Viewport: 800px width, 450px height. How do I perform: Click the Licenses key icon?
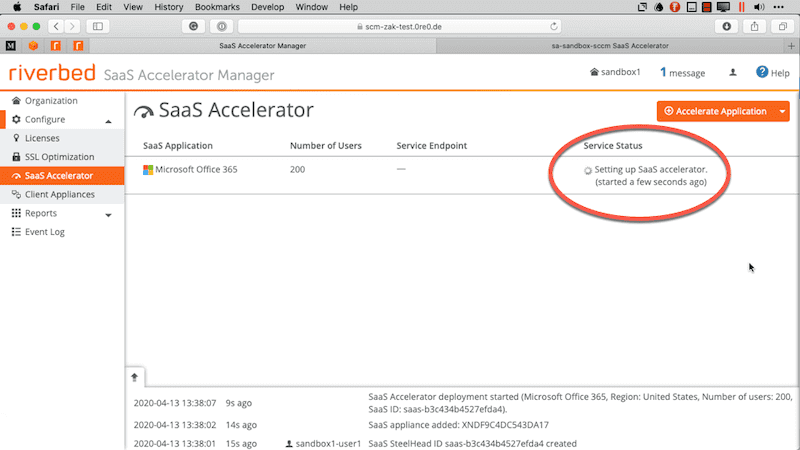pyautogui.click(x=16, y=138)
